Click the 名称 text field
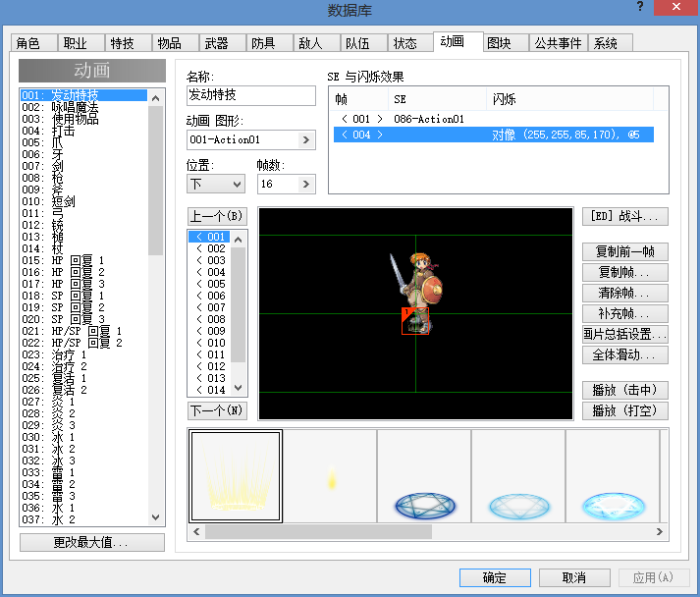This screenshot has height=597, width=700. point(251,95)
